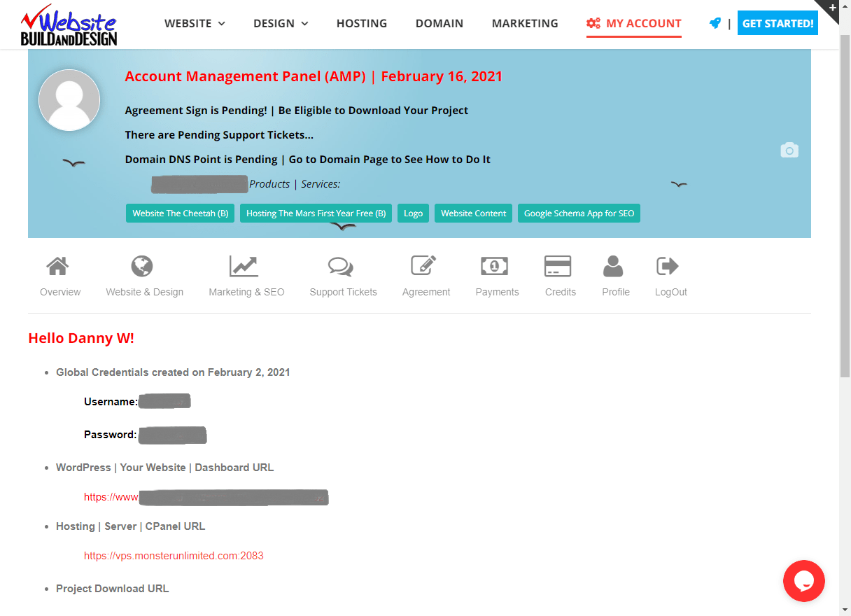Screen dimensions: 851x616
Task: Click the LogOut exit icon
Action: coord(668,267)
